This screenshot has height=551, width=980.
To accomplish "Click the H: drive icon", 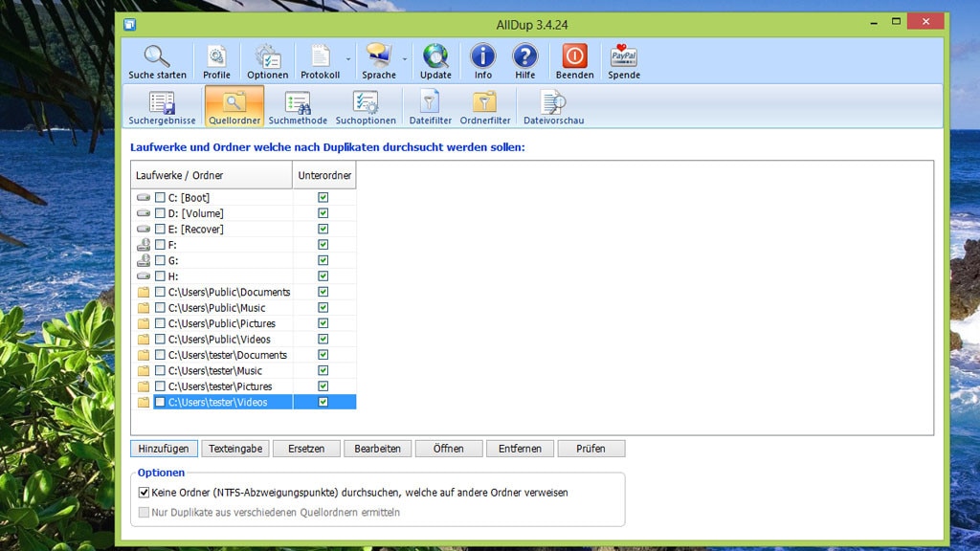I will click(144, 276).
